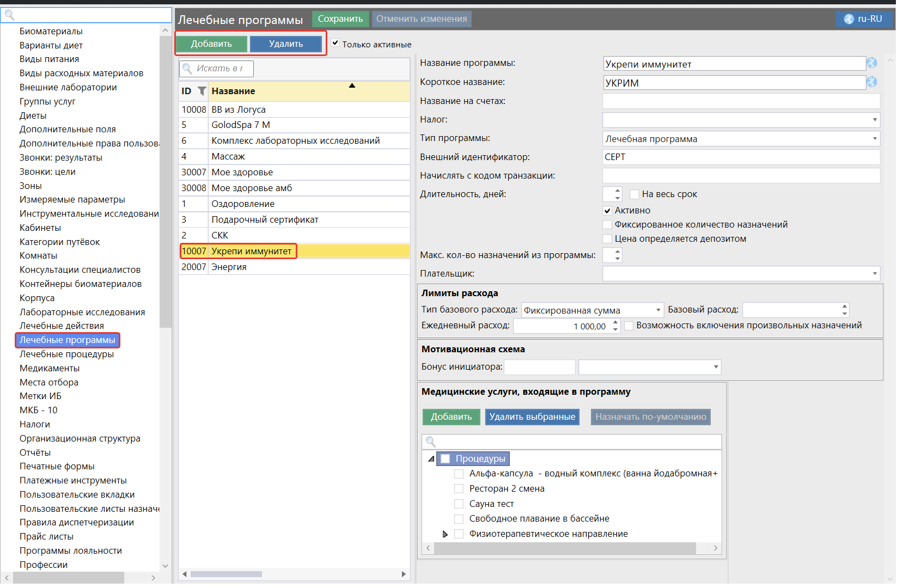Click the horizontal scrollbar under services tree
The image size is (897, 588).
[564, 548]
